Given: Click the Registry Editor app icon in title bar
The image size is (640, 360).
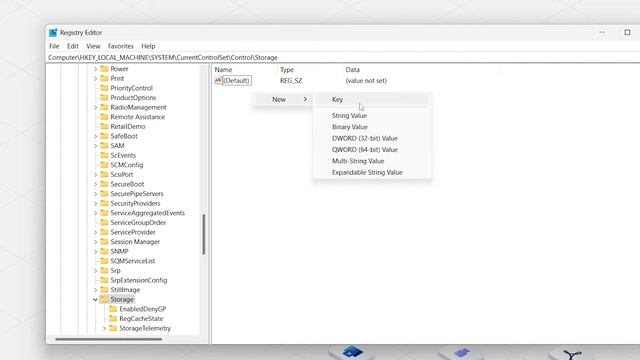Looking at the screenshot, I should (x=53, y=33).
